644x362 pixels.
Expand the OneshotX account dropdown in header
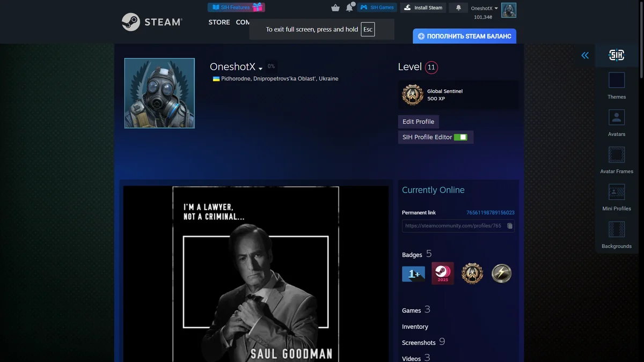pyautogui.click(x=484, y=8)
